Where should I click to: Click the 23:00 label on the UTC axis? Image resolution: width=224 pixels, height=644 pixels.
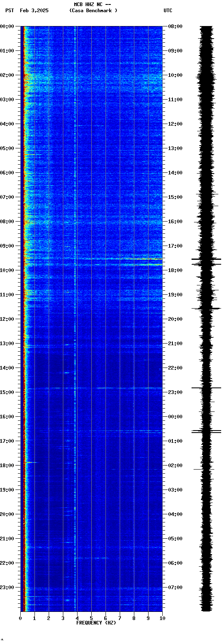pyautogui.click(x=175, y=392)
